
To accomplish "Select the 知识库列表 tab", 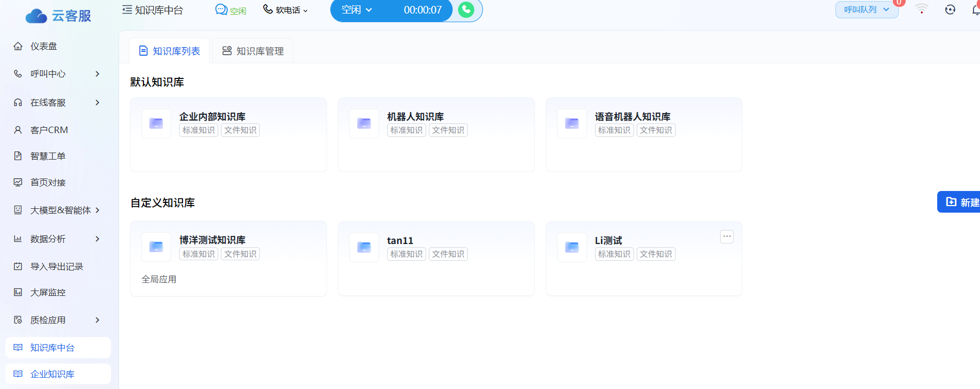I will [x=169, y=51].
